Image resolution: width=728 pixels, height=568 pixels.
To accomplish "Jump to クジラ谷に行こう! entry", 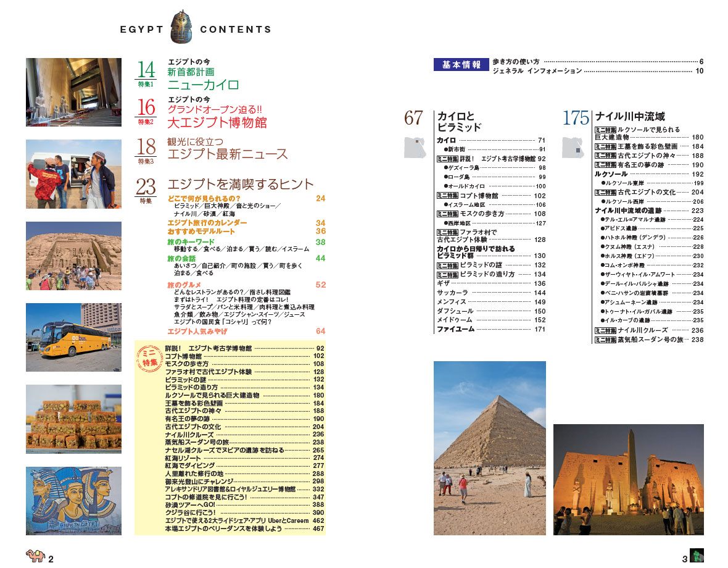I will click(x=191, y=512).
